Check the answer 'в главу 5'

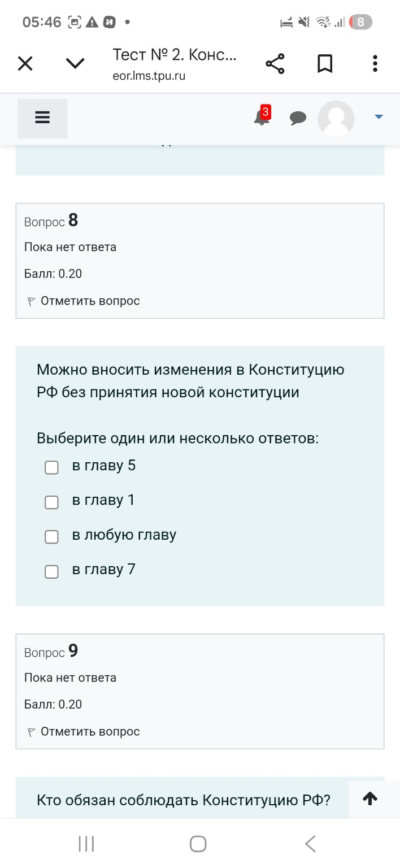51,467
